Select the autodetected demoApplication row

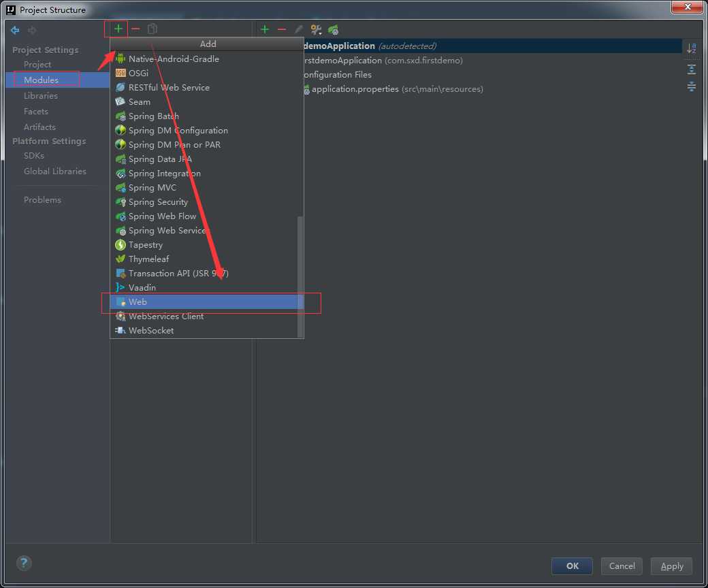(x=492, y=46)
